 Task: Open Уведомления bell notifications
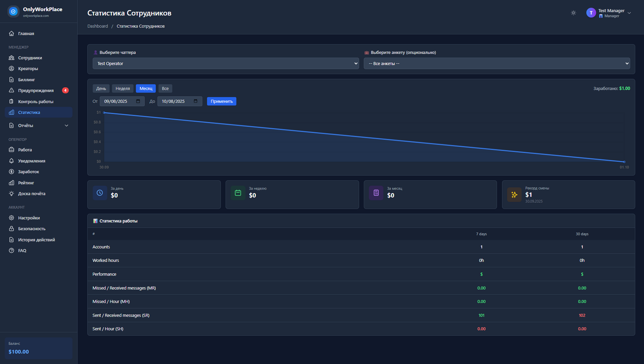pyautogui.click(x=31, y=161)
